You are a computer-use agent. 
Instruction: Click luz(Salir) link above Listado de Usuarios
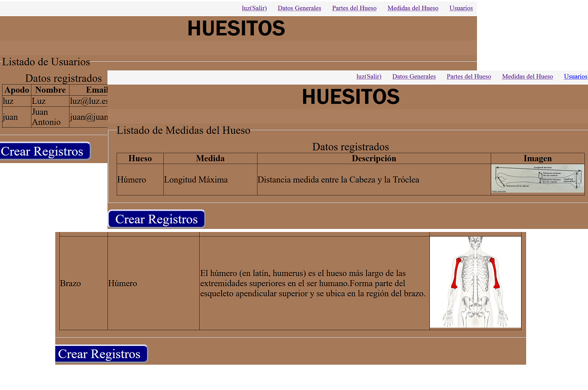pos(254,8)
